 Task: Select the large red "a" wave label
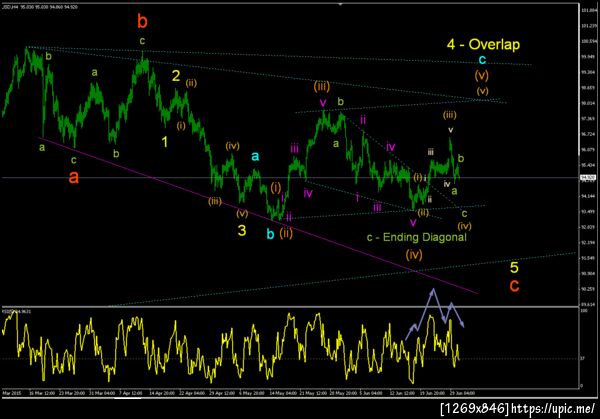pyautogui.click(x=74, y=177)
